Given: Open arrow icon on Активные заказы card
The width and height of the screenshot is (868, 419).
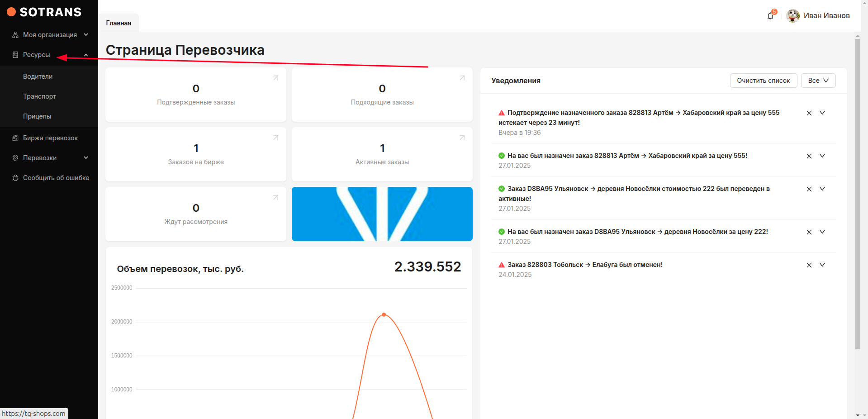Looking at the screenshot, I should [462, 138].
